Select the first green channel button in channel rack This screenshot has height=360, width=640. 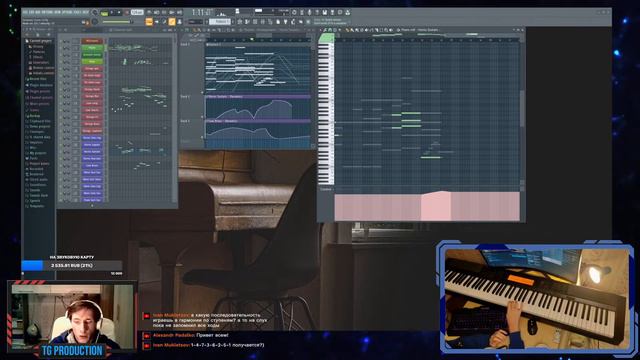tap(92, 48)
